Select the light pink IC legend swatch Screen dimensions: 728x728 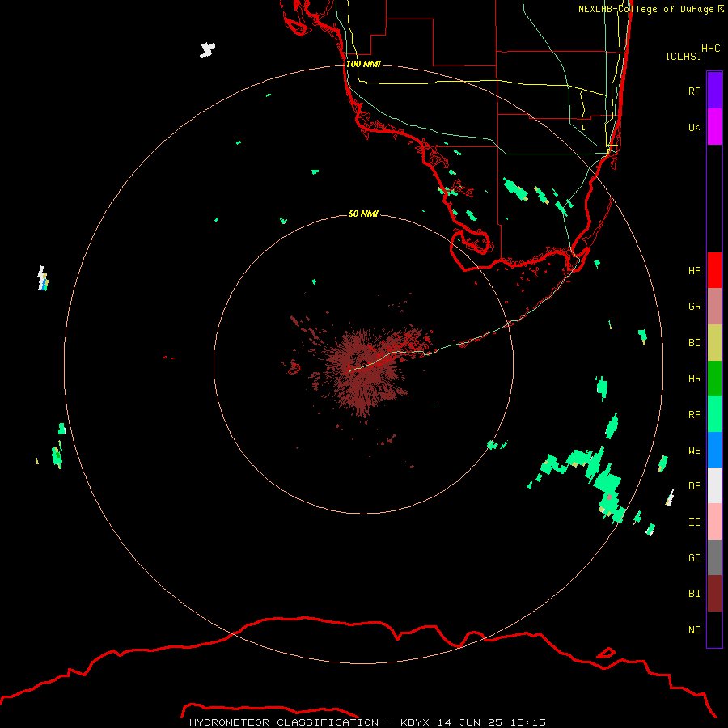click(714, 522)
